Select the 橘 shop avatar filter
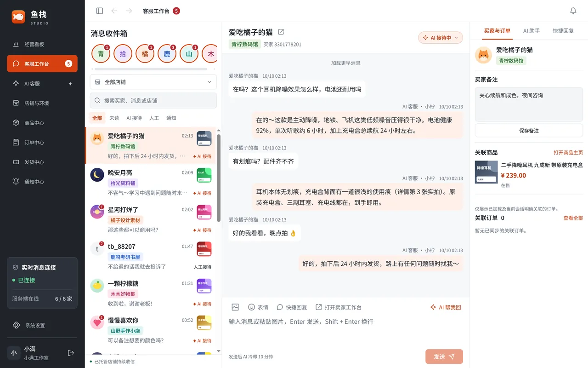 click(145, 54)
